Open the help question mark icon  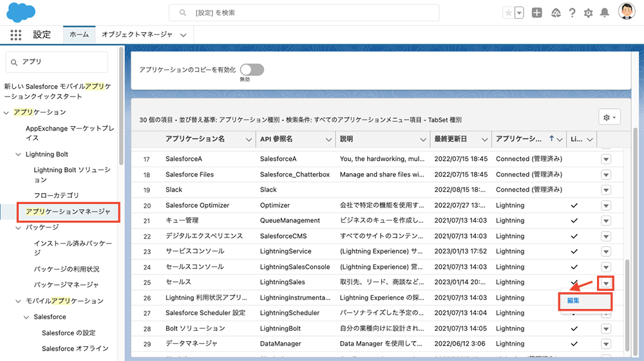(x=572, y=13)
